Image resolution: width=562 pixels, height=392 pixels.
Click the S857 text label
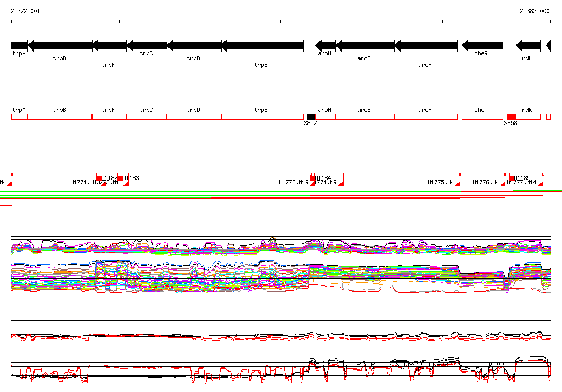pos(311,123)
